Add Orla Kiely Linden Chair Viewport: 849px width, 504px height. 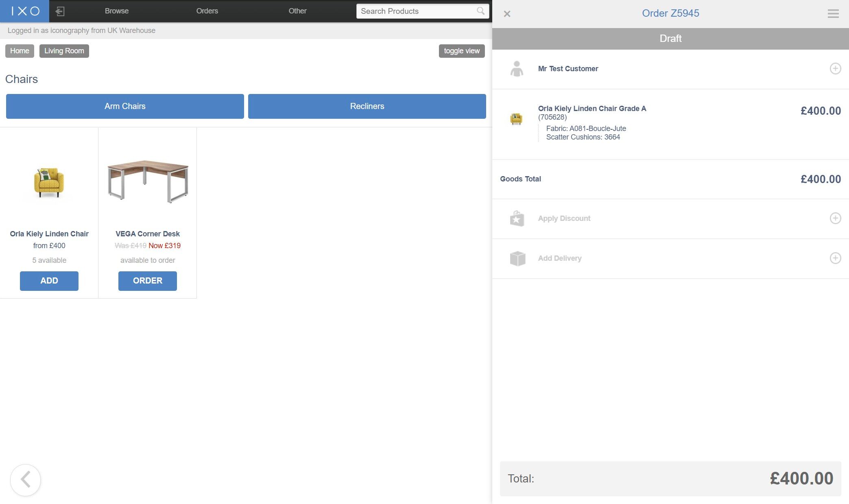coord(49,281)
